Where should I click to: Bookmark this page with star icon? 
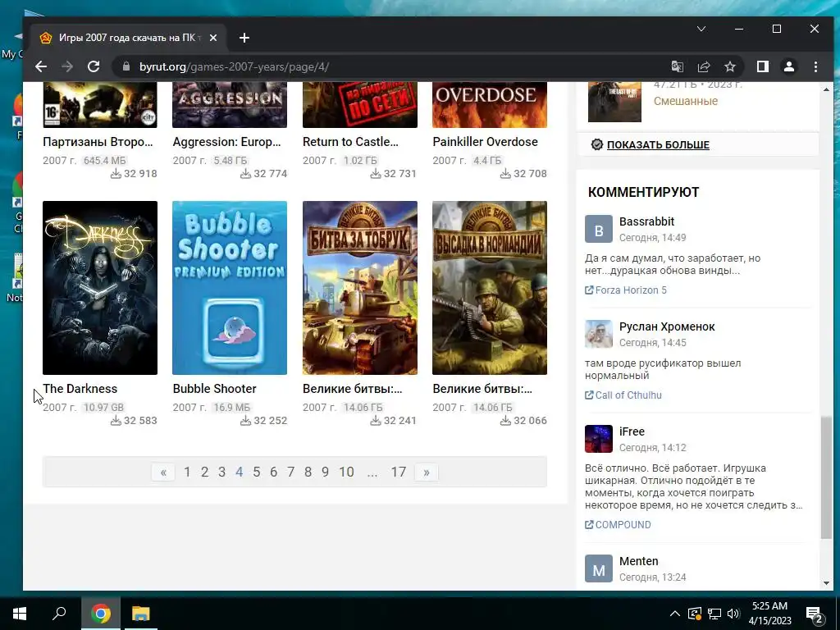[x=729, y=67]
